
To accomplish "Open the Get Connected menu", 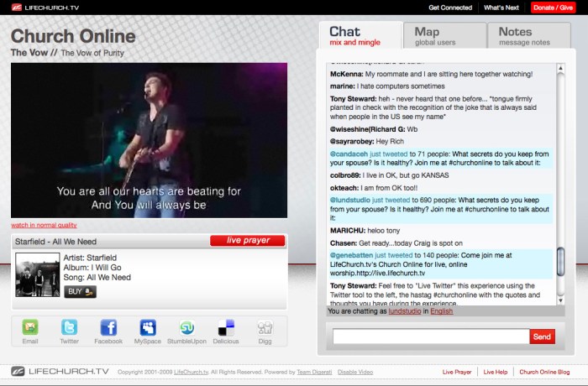I will click(x=450, y=8).
